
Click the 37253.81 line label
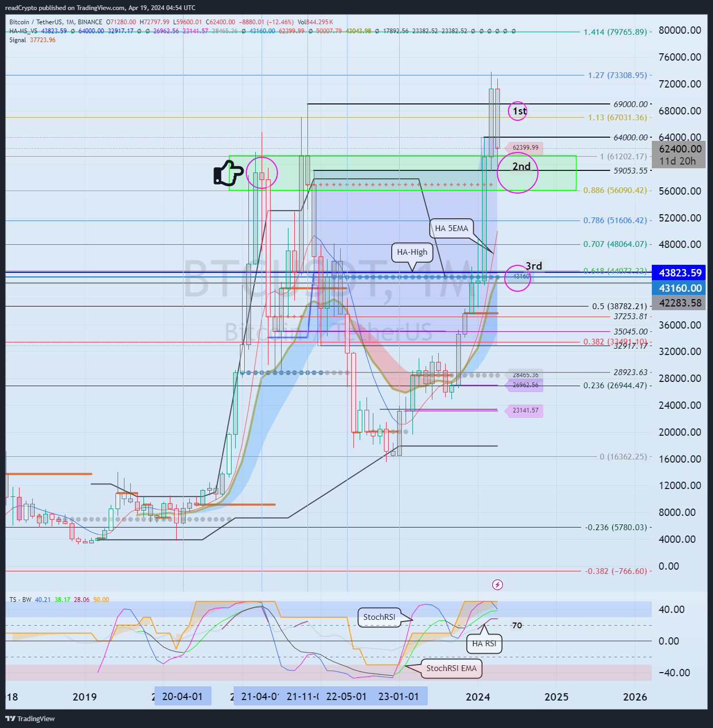click(x=630, y=317)
